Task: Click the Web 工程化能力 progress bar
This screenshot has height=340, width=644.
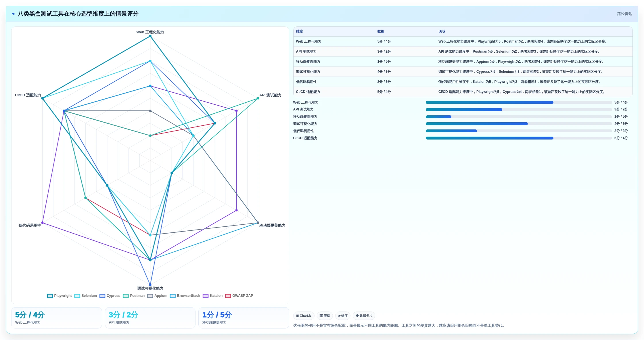Action: coord(519,102)
